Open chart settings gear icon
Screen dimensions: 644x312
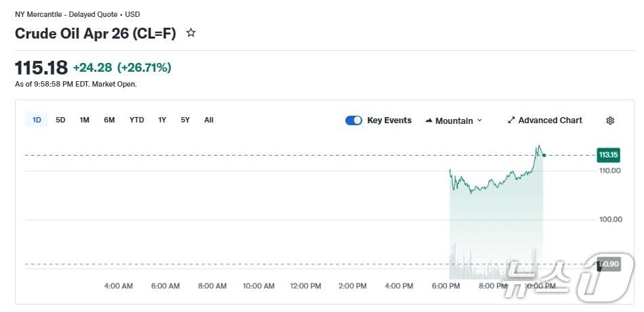click(x=609, y=120)
